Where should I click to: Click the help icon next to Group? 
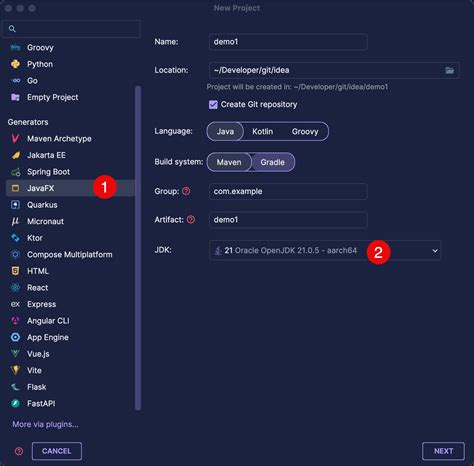(186, 191)
